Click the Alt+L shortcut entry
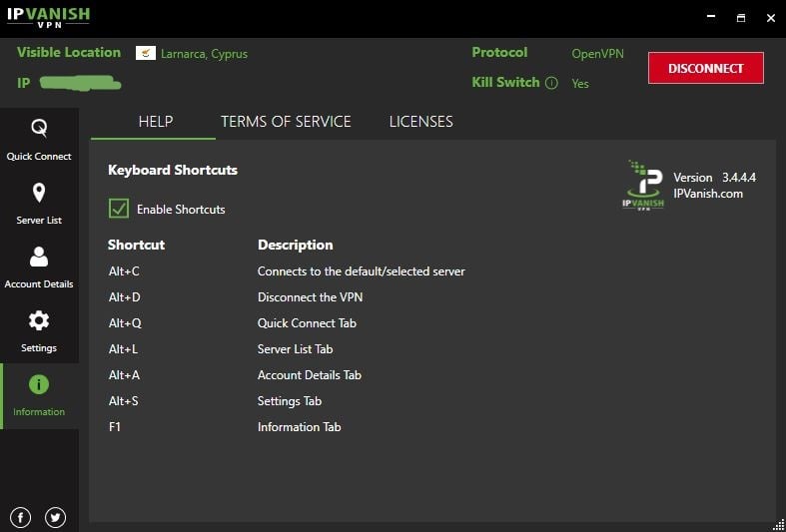 coord(123,349)
